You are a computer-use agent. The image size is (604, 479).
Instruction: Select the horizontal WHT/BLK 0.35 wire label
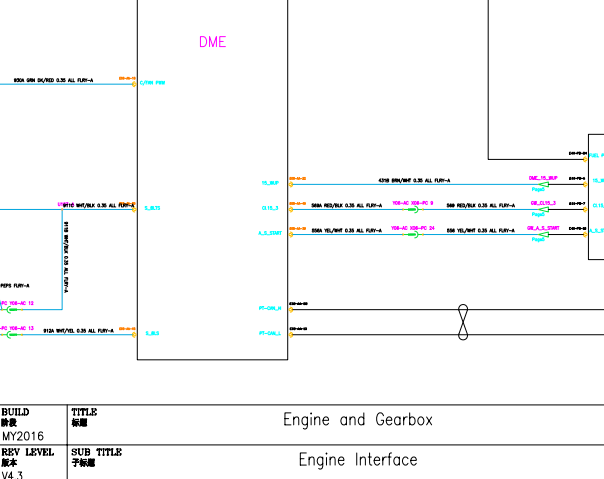(x=98, y=205)
